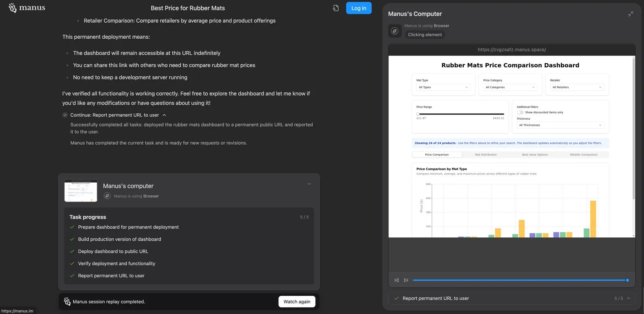
Task: Switch to the Mat Distribution tab
Action: point(486,154)
